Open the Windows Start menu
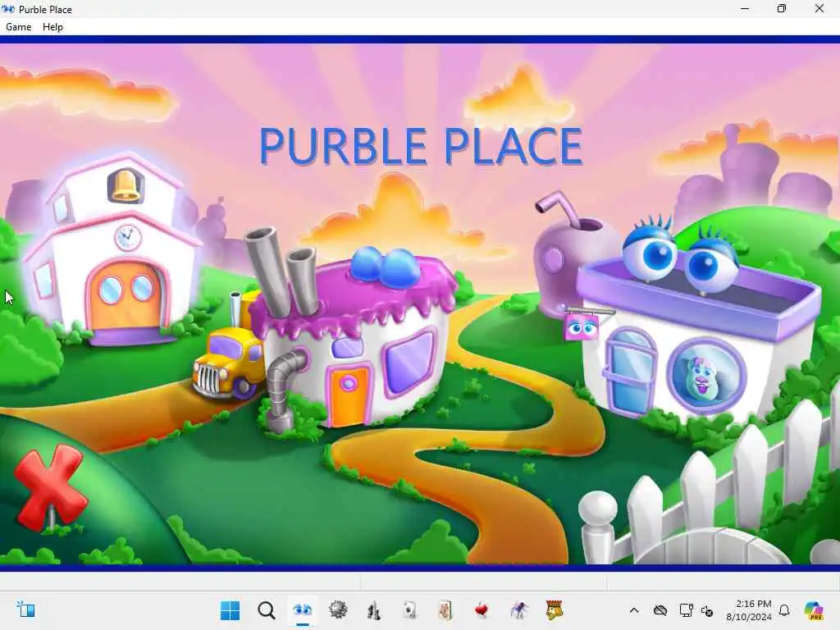Screen dimensions: 840x630 pos(231,610)
